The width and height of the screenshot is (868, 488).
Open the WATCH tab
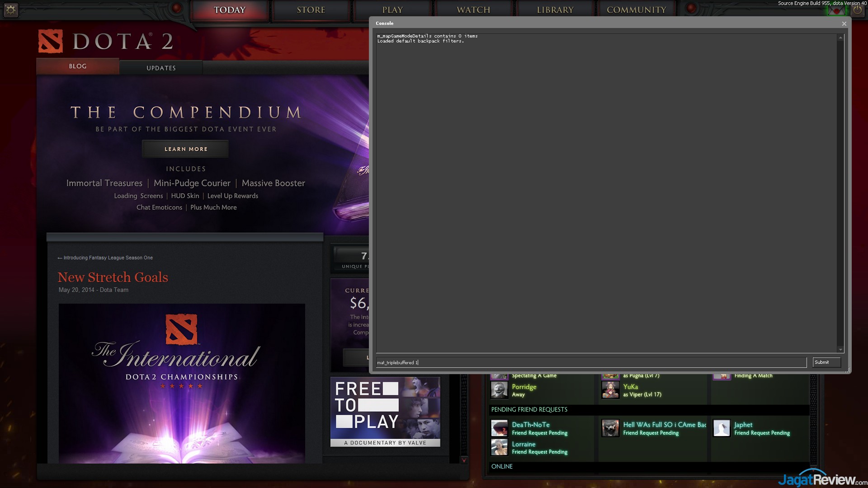(473, 10)
